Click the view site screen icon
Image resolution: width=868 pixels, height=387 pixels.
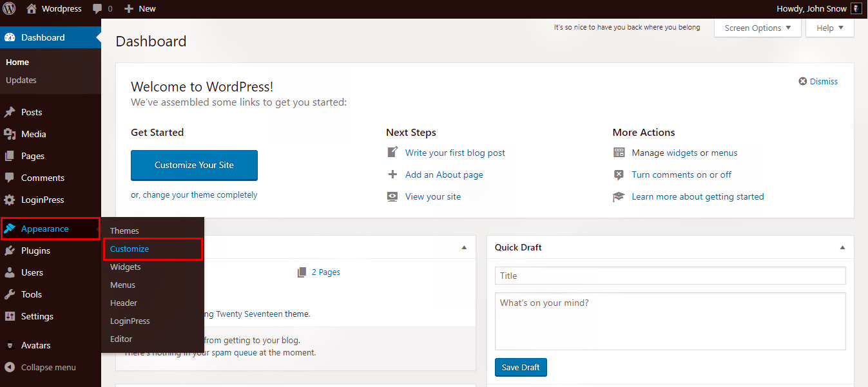(x=392, y=196)
